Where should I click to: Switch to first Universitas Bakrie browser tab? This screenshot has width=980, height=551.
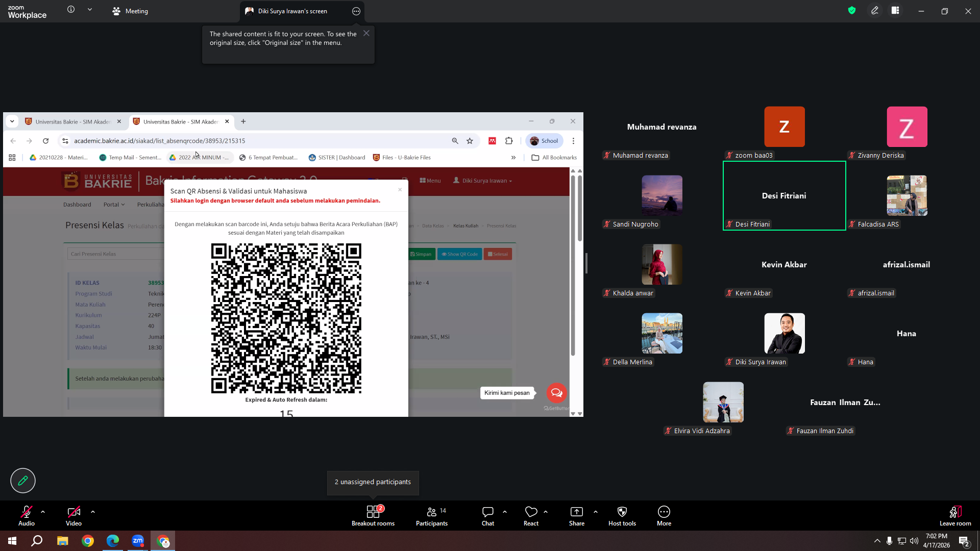(73, 122)
